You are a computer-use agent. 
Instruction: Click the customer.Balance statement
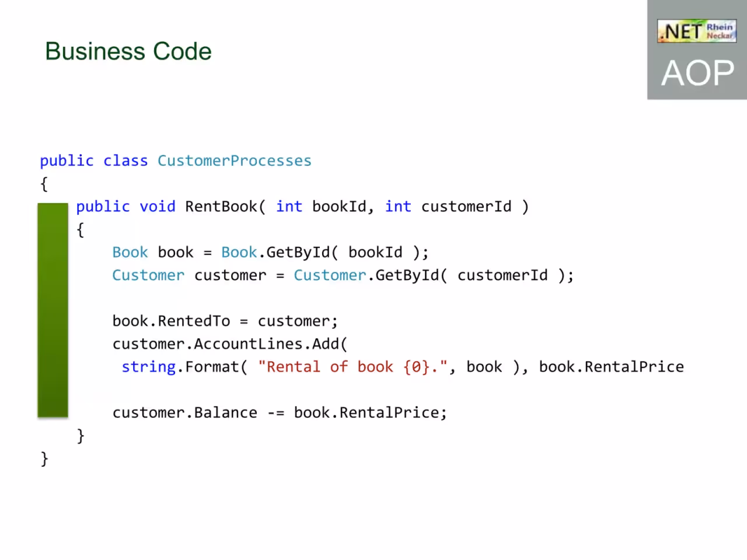tap(280, 413)
